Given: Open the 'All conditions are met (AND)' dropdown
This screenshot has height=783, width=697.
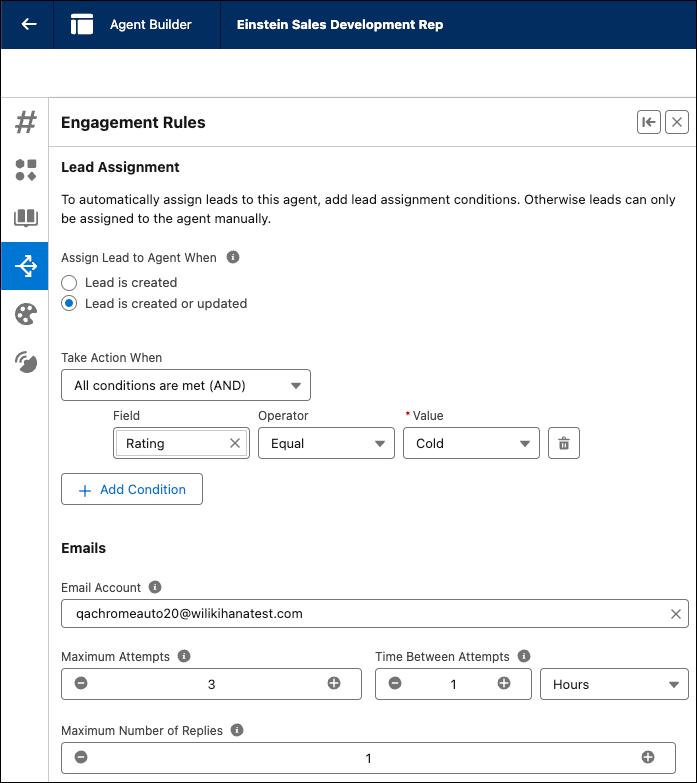Looking at the screenshot, I should point(186,385).
